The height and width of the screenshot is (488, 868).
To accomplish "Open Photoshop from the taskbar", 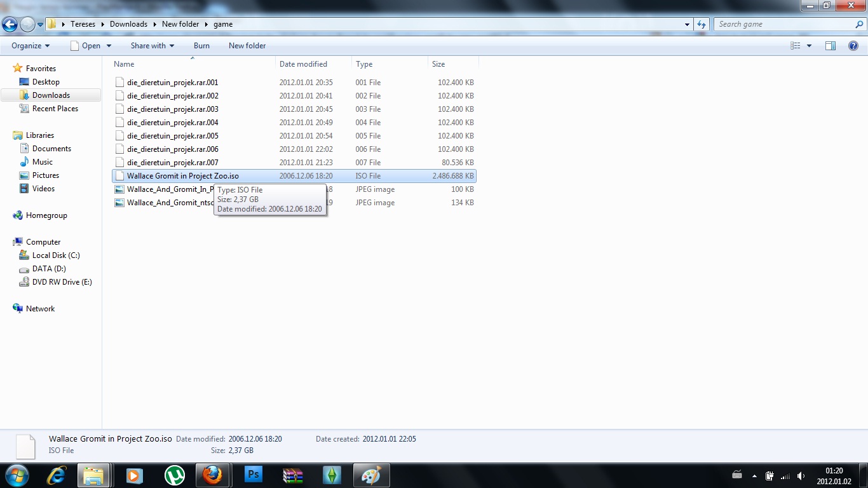I will (254, 475).
